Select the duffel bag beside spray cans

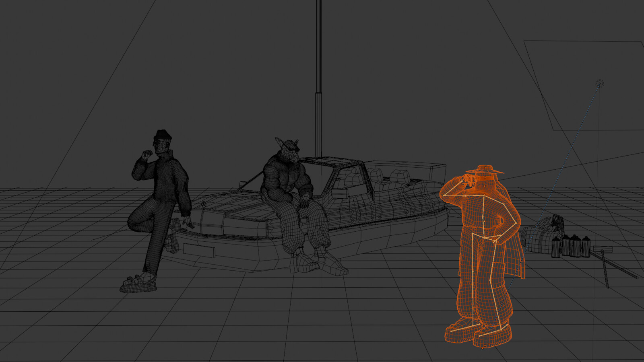point(541,235)
